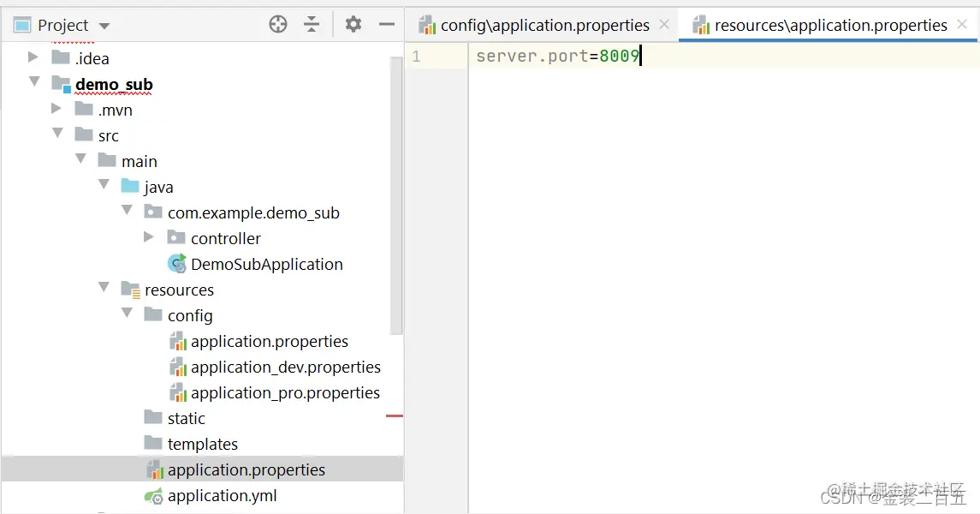
Task: Click the locate/select opened file target icon
Action: [278, 24]
